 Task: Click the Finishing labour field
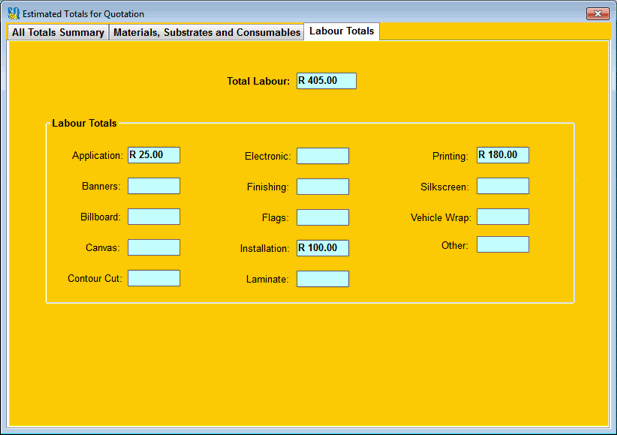tap(323, 187)
